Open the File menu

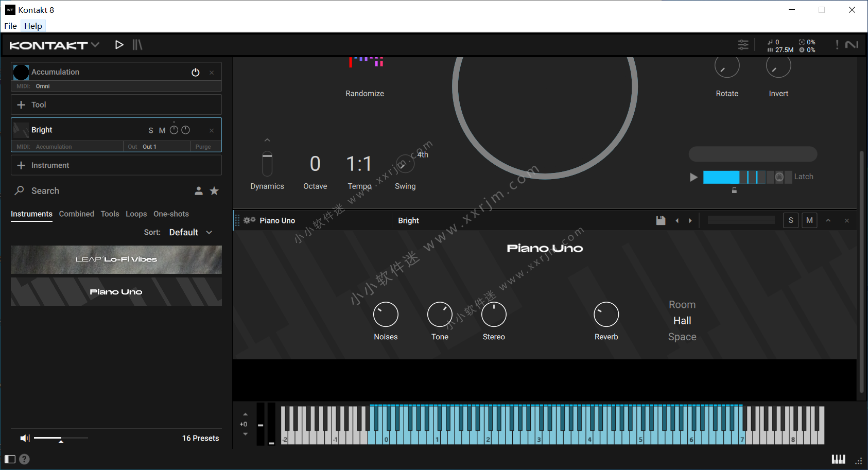click(10, 26)
